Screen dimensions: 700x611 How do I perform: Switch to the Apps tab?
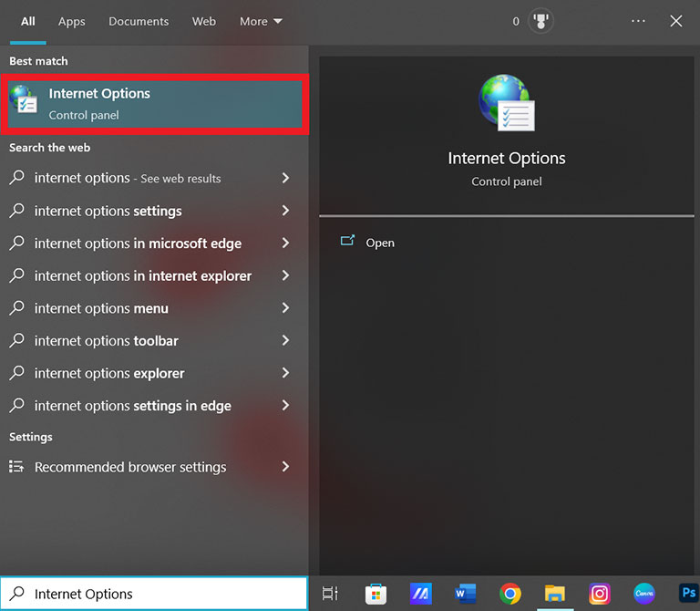[x=71, y=22]
